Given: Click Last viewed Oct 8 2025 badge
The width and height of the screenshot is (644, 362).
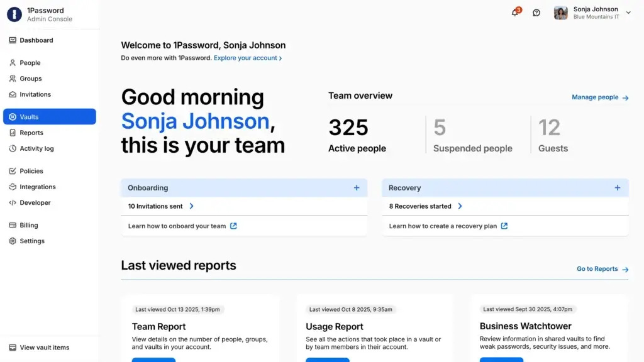Looking at the screenshot, I should 351,309.
